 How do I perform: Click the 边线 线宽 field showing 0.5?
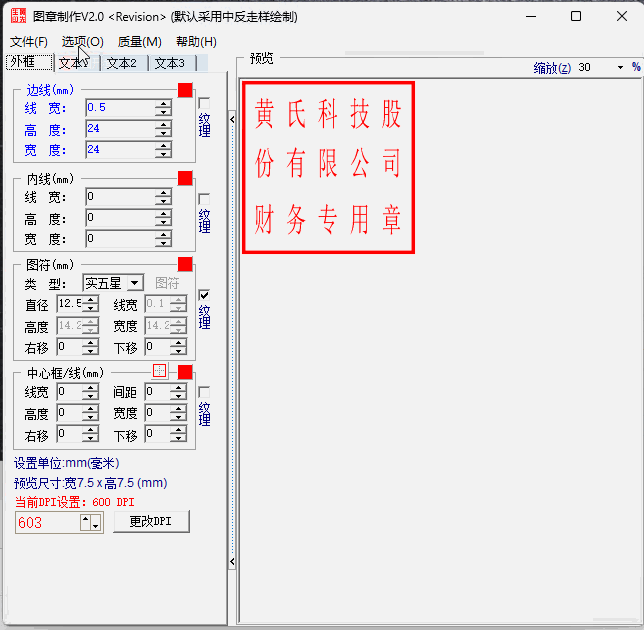pyautogui.click(x=120, y=108)
